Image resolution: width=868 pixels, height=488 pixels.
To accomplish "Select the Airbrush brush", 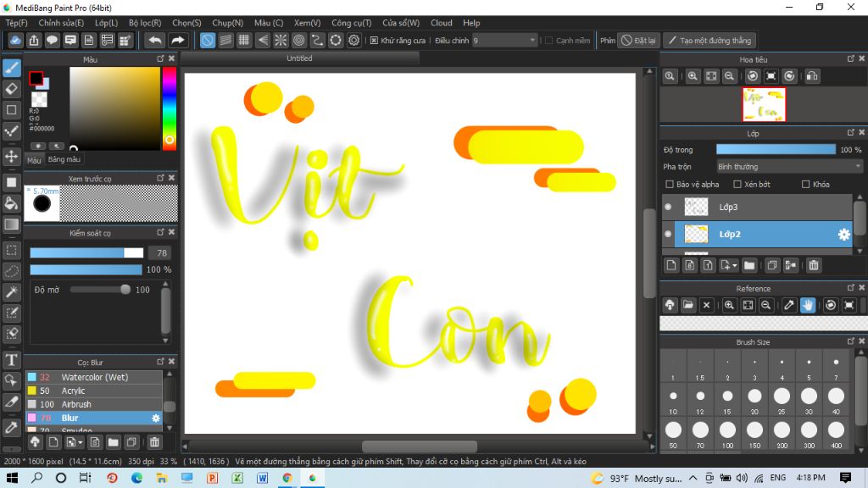I will click(x=94, y=404).
